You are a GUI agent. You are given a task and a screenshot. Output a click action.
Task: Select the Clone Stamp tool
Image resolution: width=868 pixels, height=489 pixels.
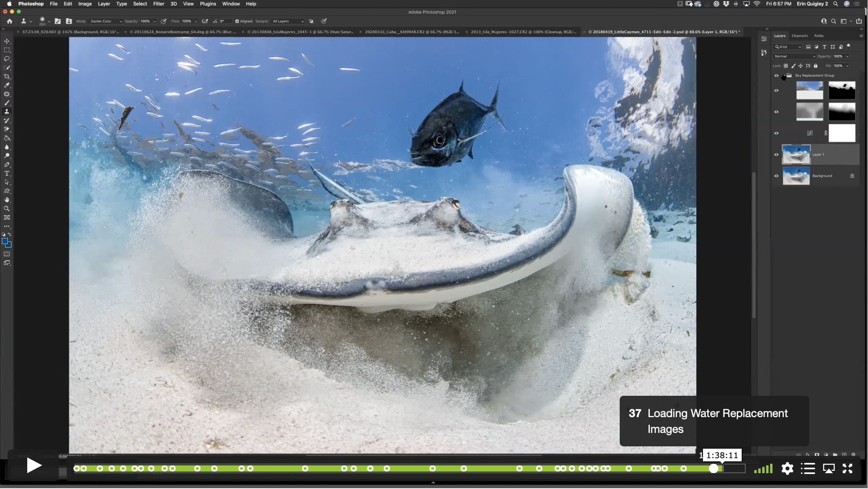click(x=7, y=112)
